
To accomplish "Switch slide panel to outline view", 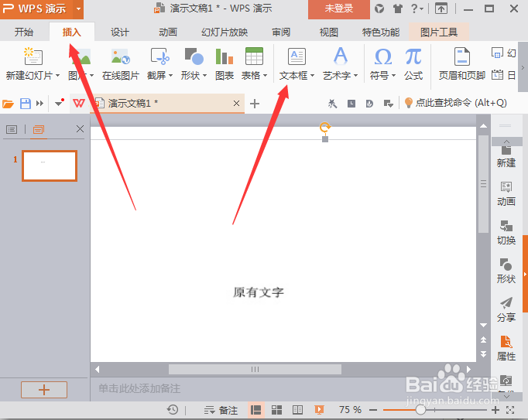I will coord(12,129).
